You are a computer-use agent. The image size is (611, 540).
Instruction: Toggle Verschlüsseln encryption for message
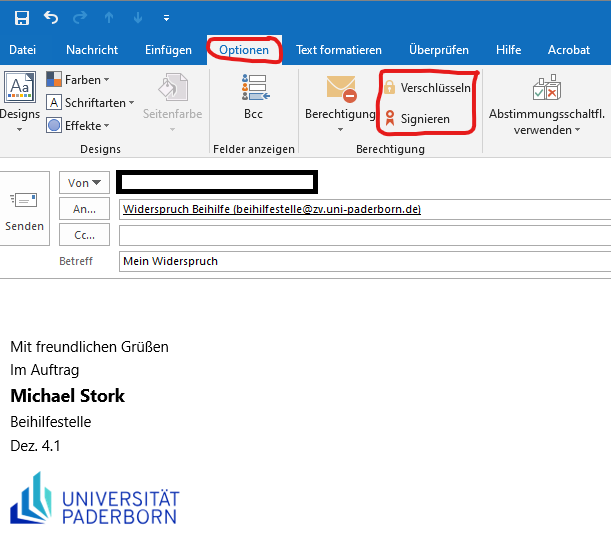(x=426, y=88)
